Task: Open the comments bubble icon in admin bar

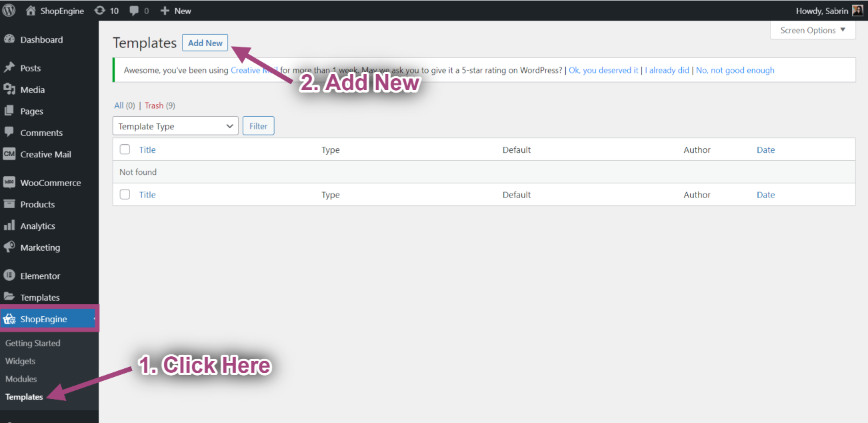Action: (x=134, y=11)
